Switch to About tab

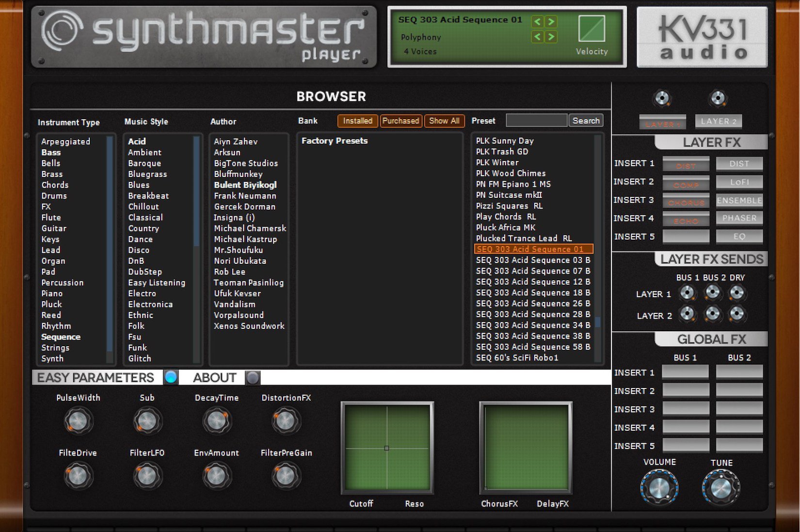coord(253,377)
